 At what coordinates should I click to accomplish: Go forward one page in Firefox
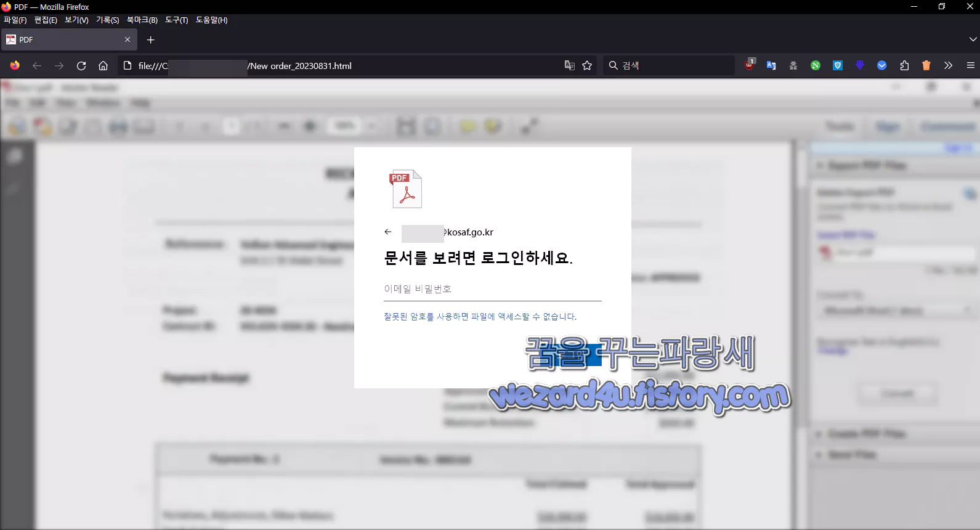59,65
